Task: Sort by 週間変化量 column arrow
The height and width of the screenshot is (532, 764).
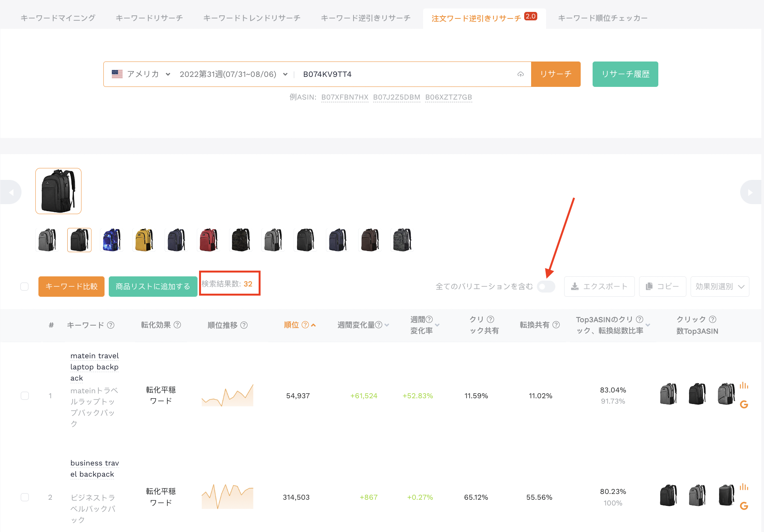Action: tap(387, 325)
